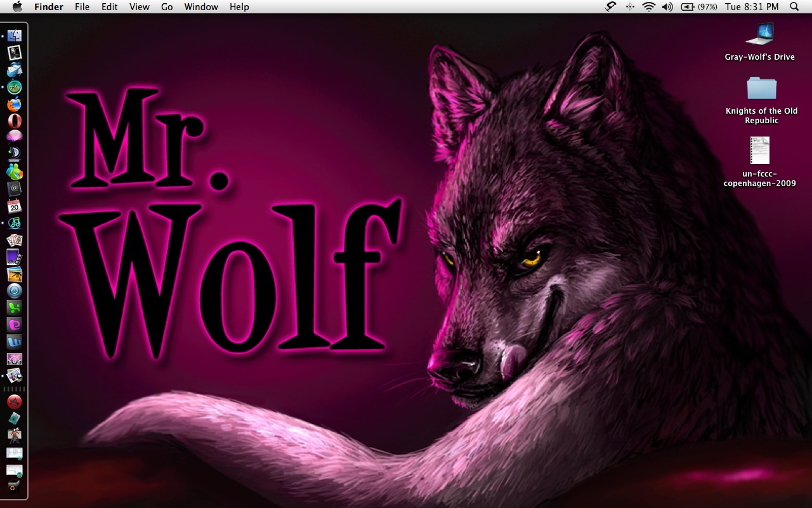The height and width of the screenshot is (508, 812).
Task: Launch Firefox from the Dock
Action: [15, 104]
